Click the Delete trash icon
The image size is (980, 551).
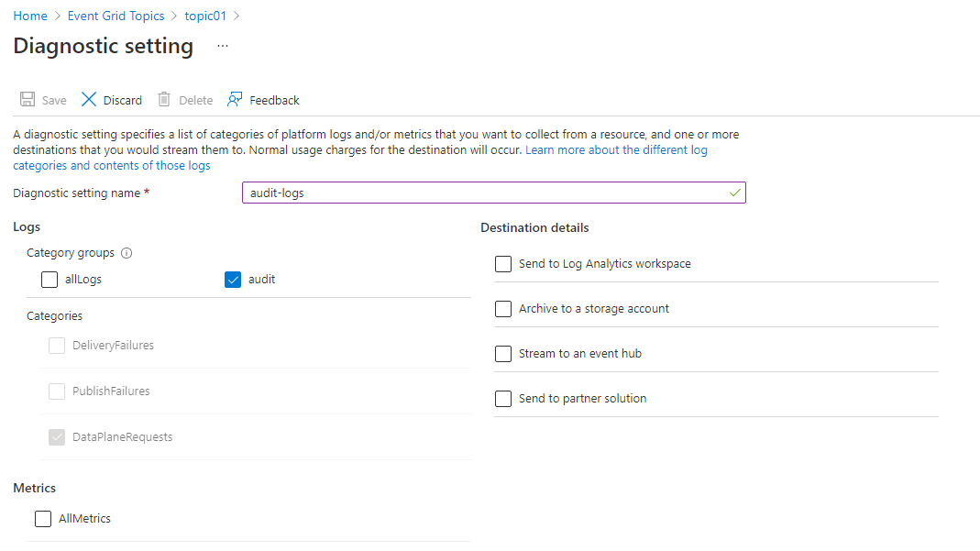164,100
